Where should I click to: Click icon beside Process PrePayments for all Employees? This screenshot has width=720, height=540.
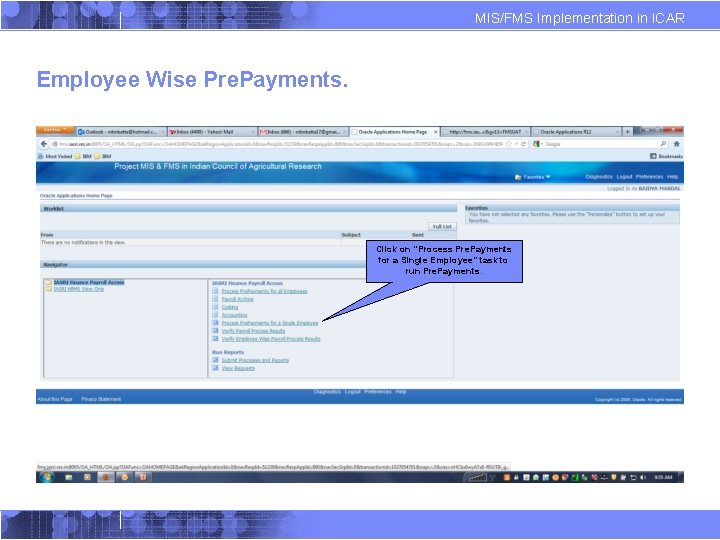215,291
